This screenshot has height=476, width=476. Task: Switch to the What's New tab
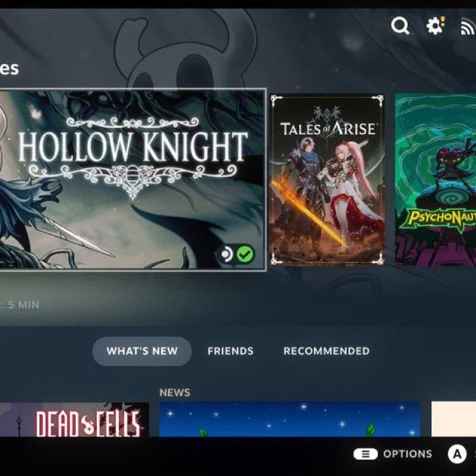[x=142, y=351]
